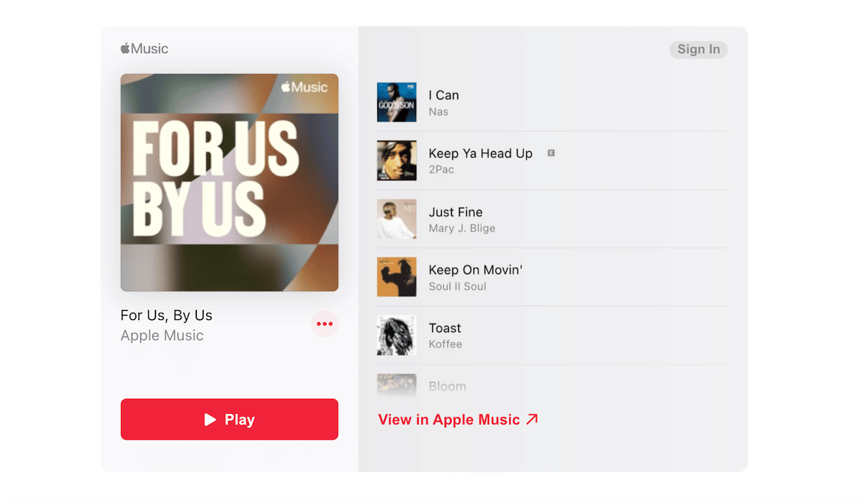Select the track Keep Ya Head Up

(x=553, y=160)
